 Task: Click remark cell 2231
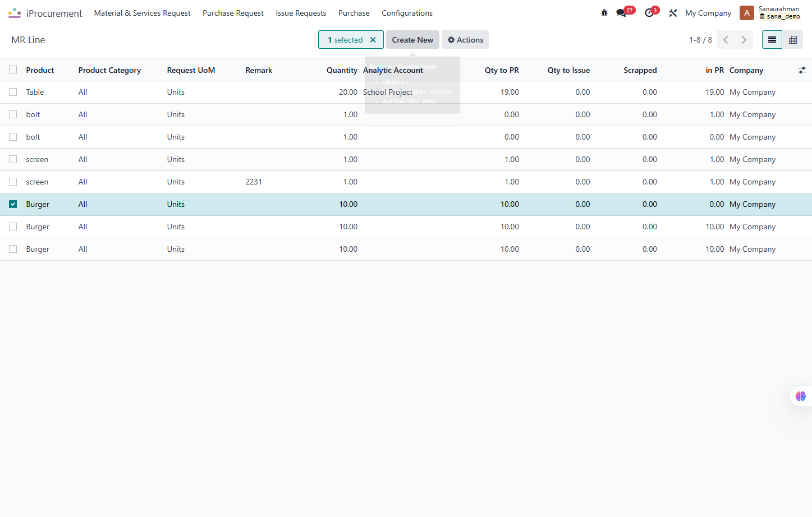point(254,182)
